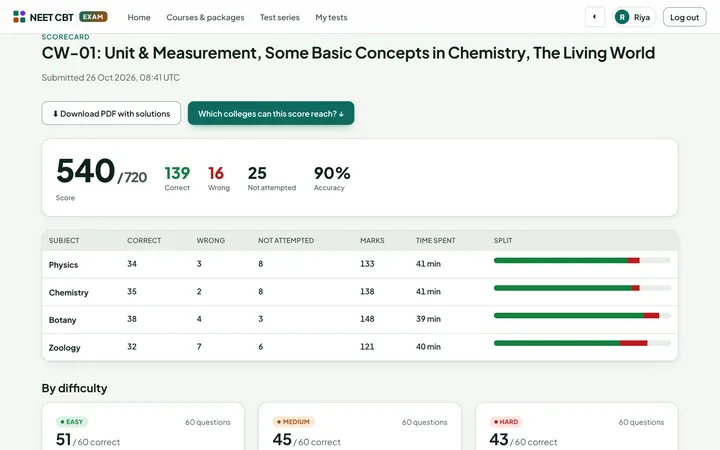Image resolution: width=720 pixels, height=450 pixels.
Task: Click the CW-01 test title heading
Action: (x=348, y=53)
